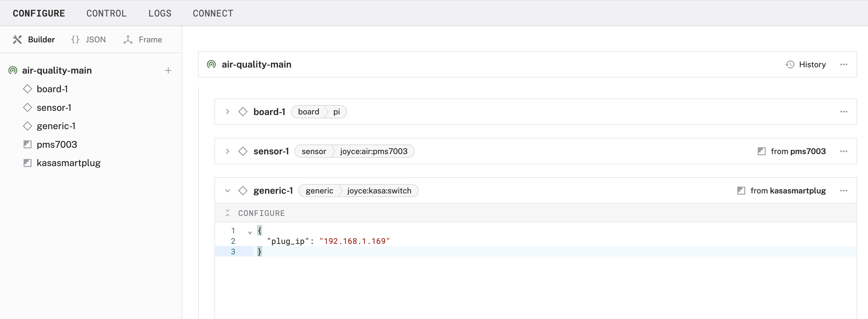Click the JSON curly braces icon

(75, 40)
